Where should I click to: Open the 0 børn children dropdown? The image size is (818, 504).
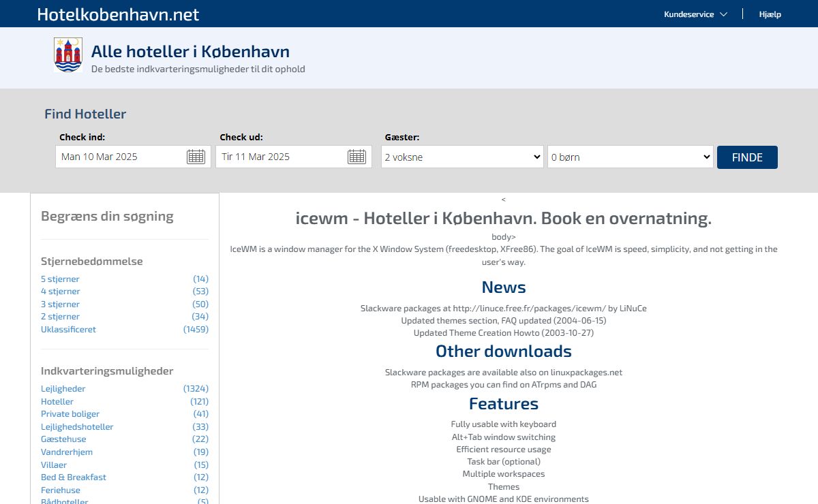pyautogui.click(x=631, y=157)
